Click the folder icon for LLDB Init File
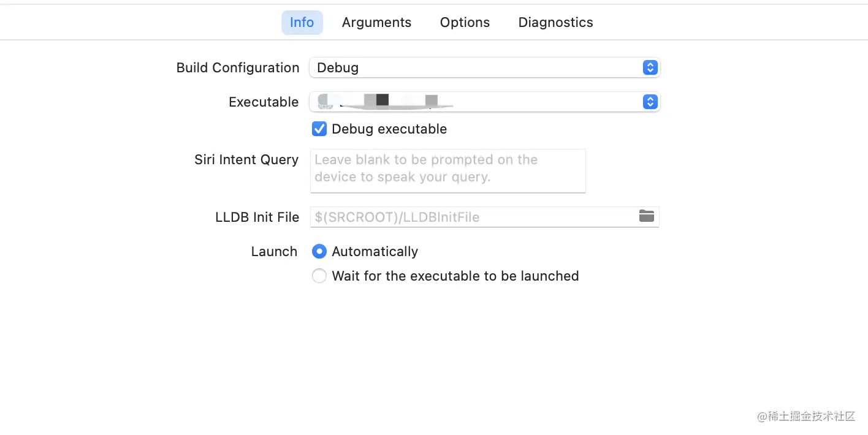This screenshot has height=435, width=868. pyautogui.click(x=647, y=216)
